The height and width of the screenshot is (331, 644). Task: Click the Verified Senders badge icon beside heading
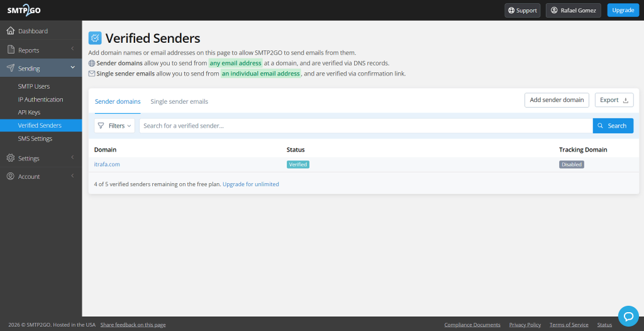[95, 38]
